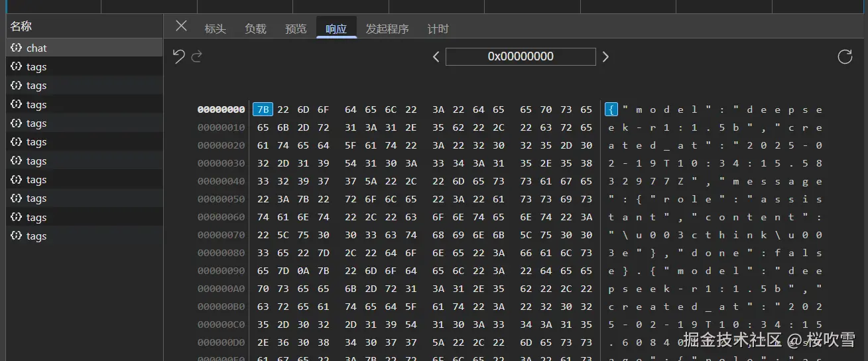Switch to the 负载 tab
The height and width of the screenshot is (361, 868).
click(255, 29)
